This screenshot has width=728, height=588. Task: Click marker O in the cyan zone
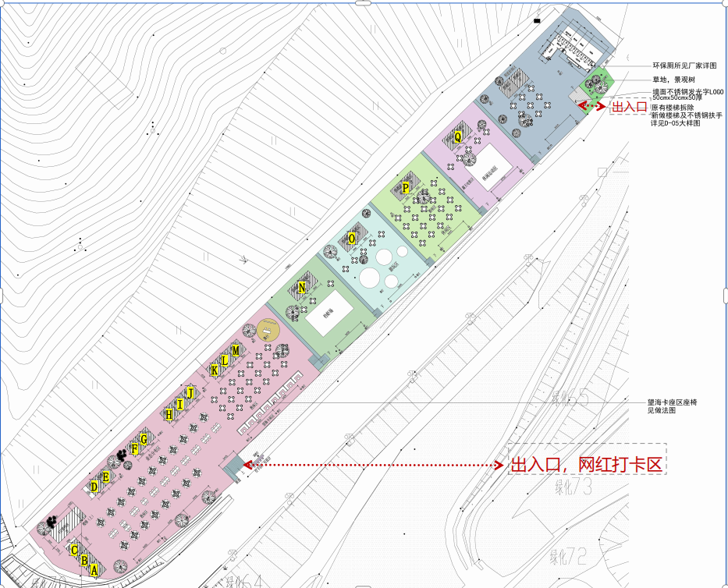[352, 238]
